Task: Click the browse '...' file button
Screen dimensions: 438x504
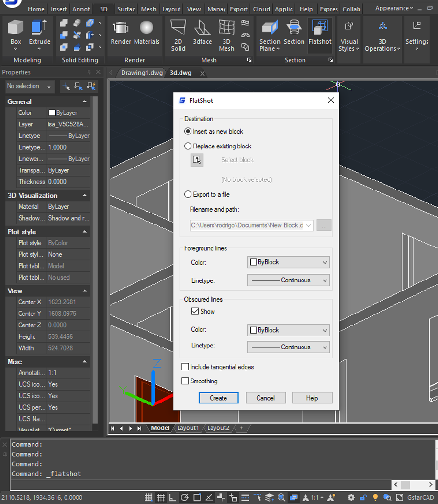Action: [324, 225]
